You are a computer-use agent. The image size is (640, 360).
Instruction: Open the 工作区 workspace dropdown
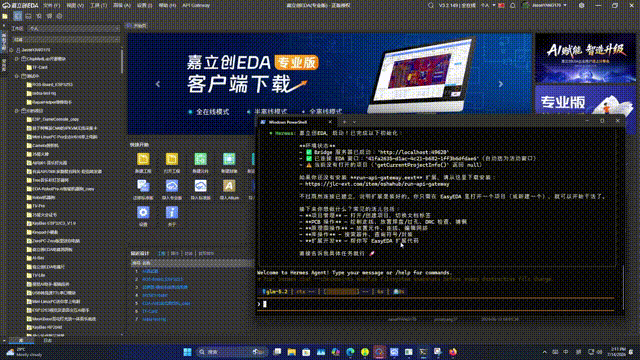(x=73, y=29)
